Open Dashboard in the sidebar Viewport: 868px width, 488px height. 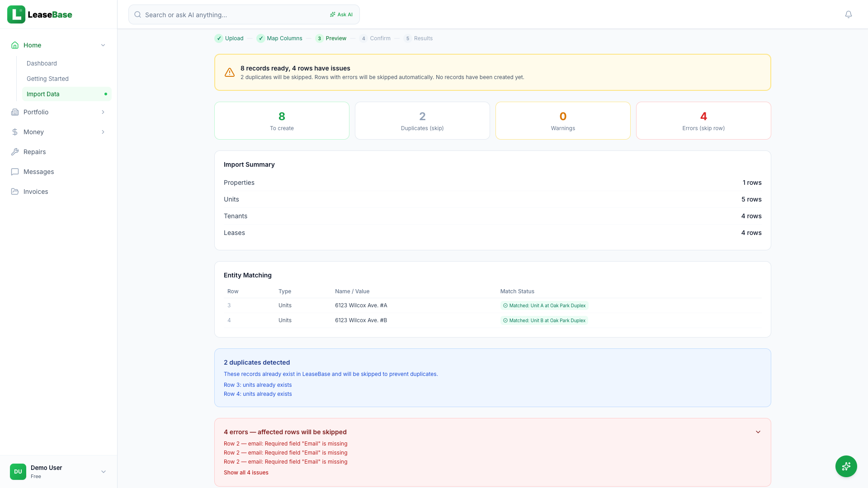(42, 63)
